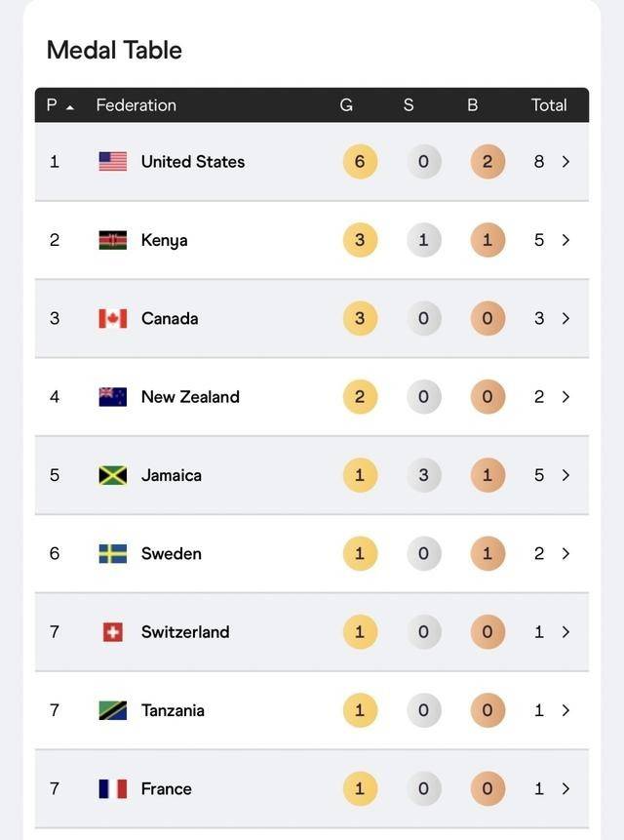Click the Switzerland flag icon
Viewport: 624px width, 840px height.
click(x=113, y=632)
